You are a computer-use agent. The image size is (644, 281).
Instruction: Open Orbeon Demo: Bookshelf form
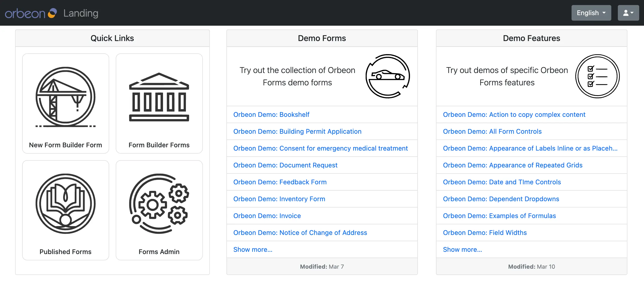click(x=271, y=115)
